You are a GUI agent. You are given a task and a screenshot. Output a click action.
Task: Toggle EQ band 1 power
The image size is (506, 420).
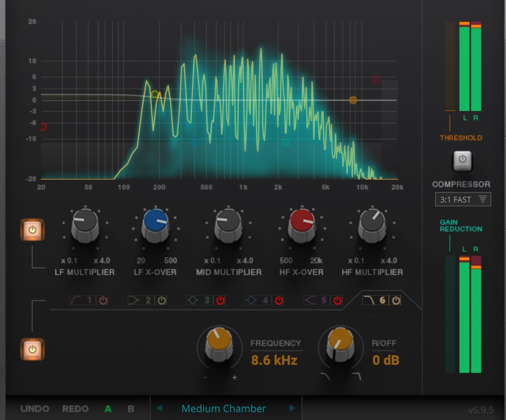(x=103, y=301)
